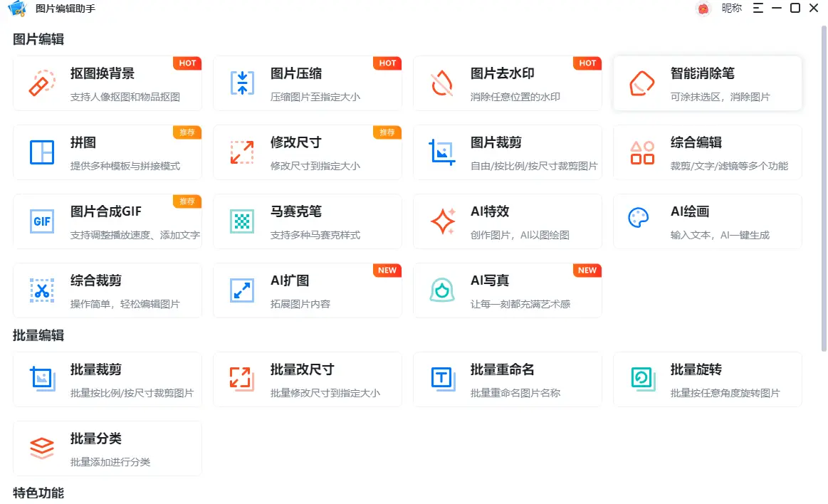828x504 pixels.
Task: Click the 修改尺寸 resize arrows icon
Action: 242,152
